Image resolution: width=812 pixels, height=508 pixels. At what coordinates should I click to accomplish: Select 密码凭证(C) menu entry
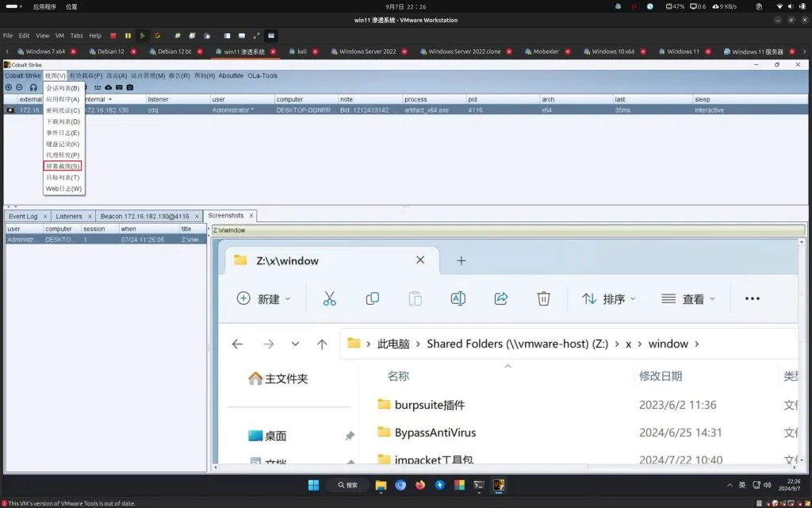(x=63, y=110)
